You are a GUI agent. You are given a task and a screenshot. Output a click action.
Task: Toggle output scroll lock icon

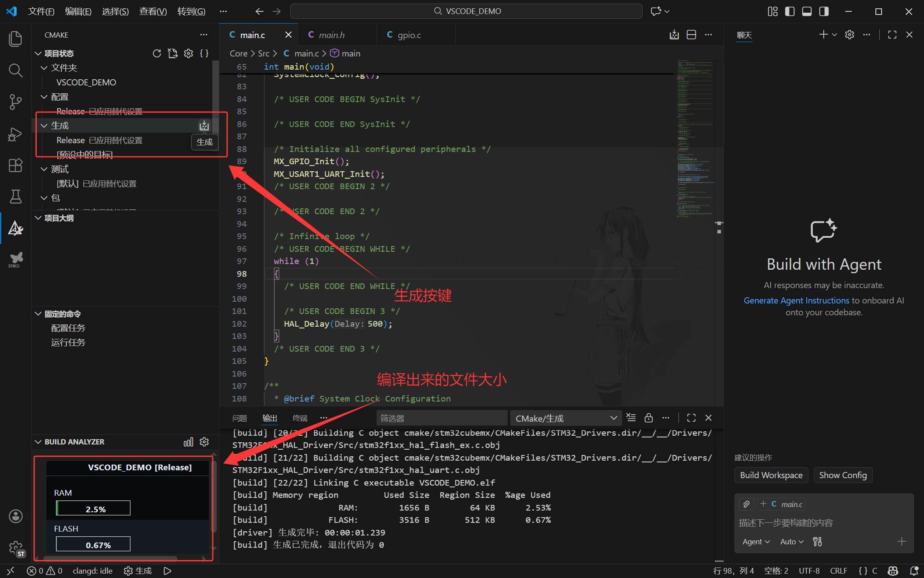point(649,418)
